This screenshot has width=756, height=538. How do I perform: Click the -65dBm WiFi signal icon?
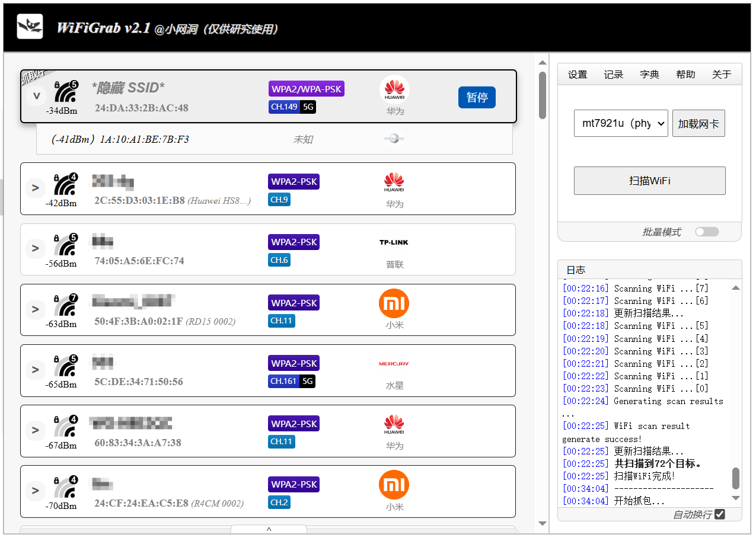[x=65, y=366]
